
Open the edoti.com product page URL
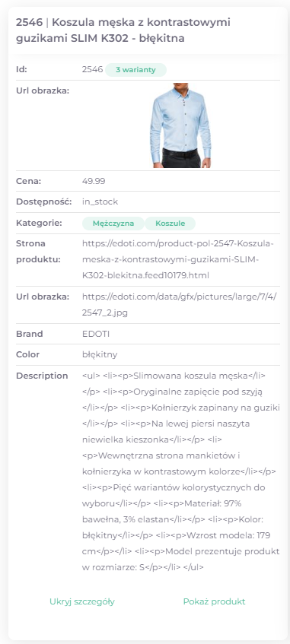click(178, 259)
